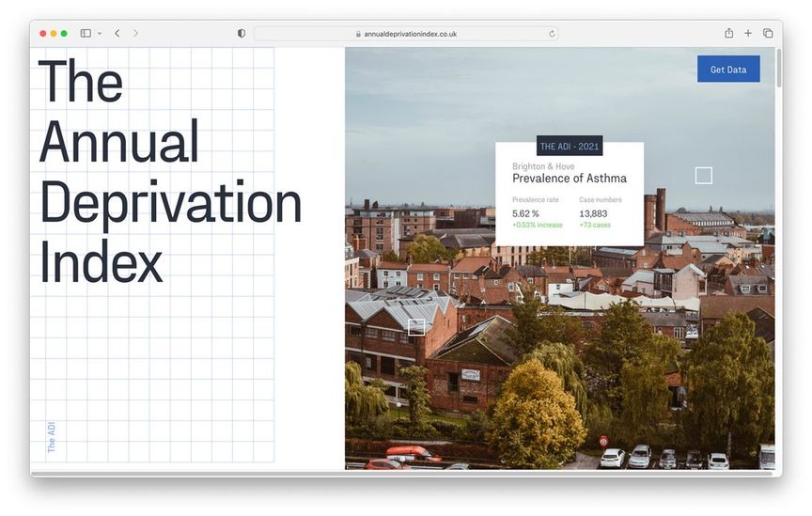This screenshot has width=812, height=516.
Task: Reload the page with the refresh icon
Action: [x=552, y=34]
